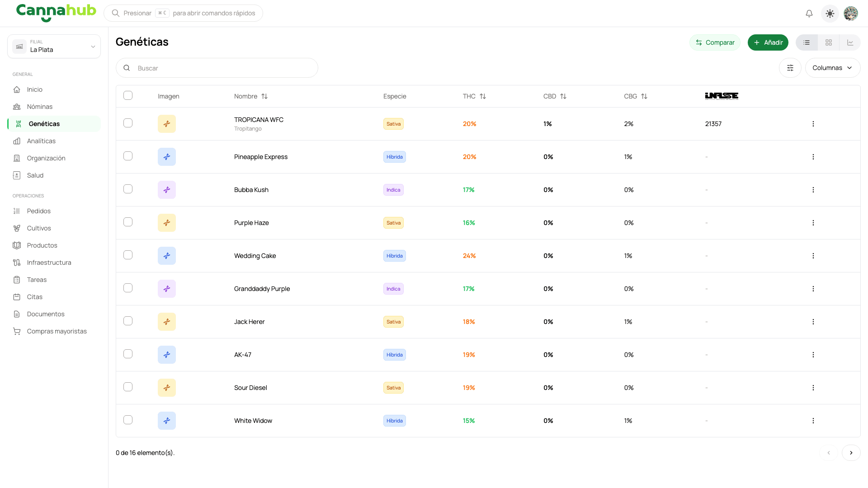Focus the Buscar search field
This screenshot has height=488, width=868.
pyautogui.click(x=217, y=68)
